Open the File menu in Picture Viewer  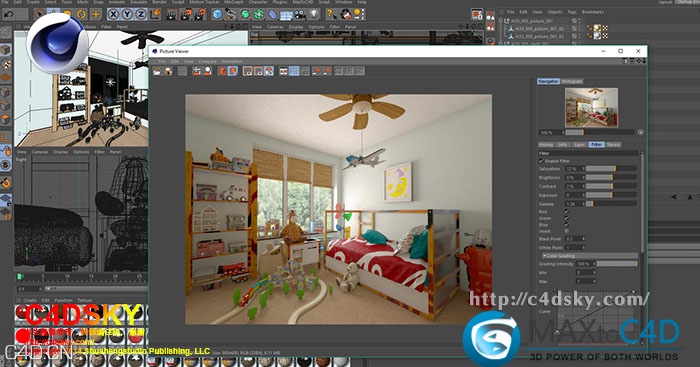tap(162, 61)
